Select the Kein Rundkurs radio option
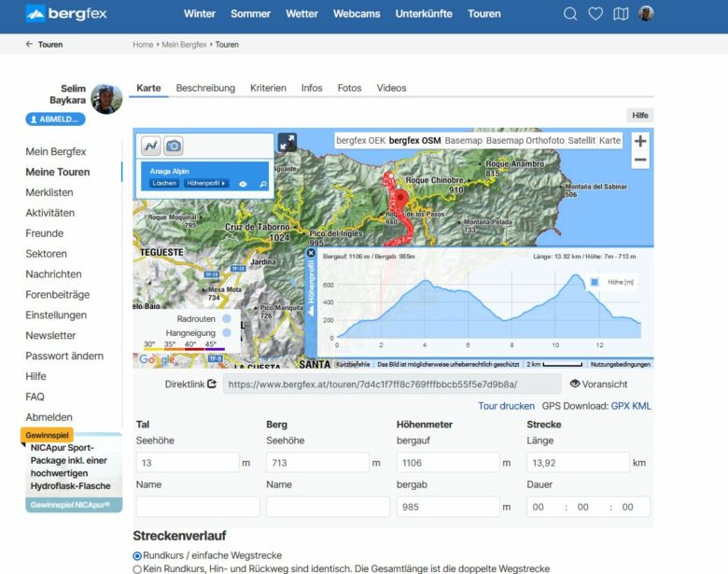Viewport: 728px width, 574px height. pyautogui.click(x=137, y=568)
